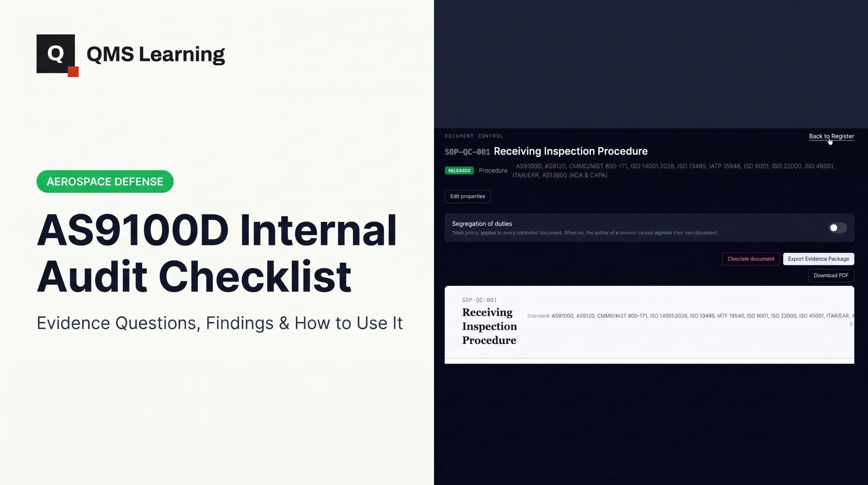Select the AEROSPACE DEFENSE tag
Screen dimensions: 868x485
coord(105,181)
